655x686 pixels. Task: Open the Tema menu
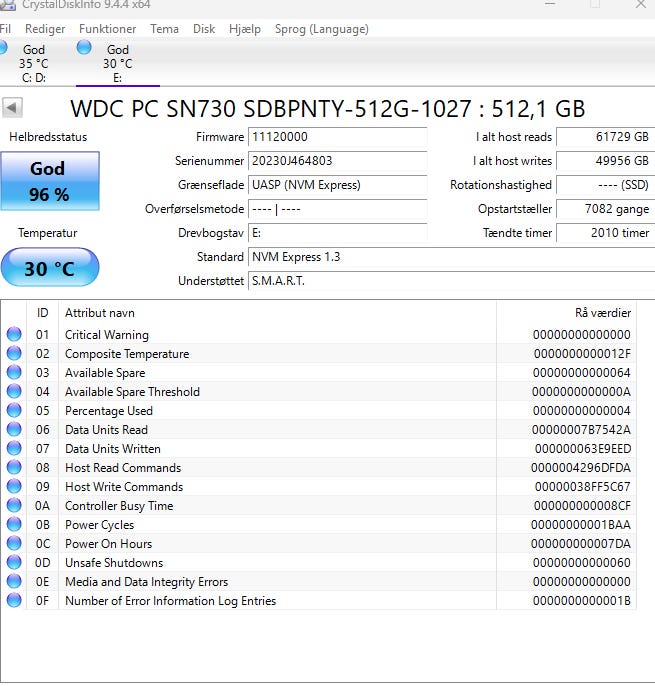[164, 29]
